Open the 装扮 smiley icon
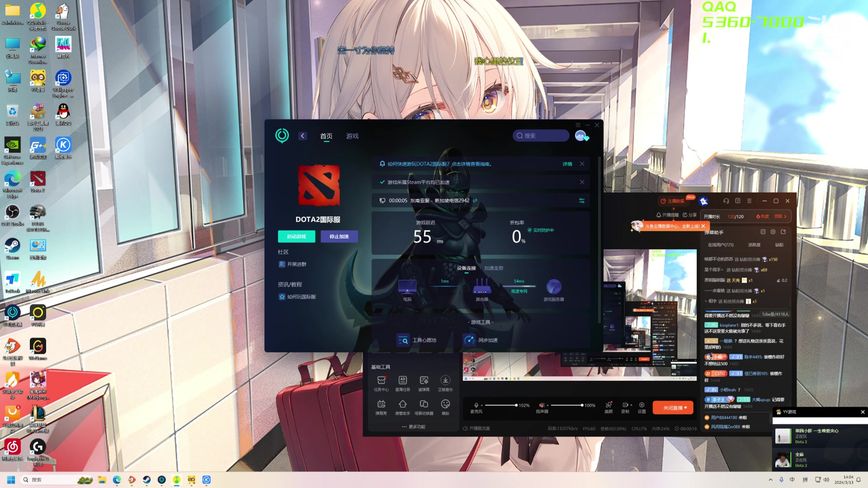The width and height of the screenshot is (868, 488). pos(445,407)
